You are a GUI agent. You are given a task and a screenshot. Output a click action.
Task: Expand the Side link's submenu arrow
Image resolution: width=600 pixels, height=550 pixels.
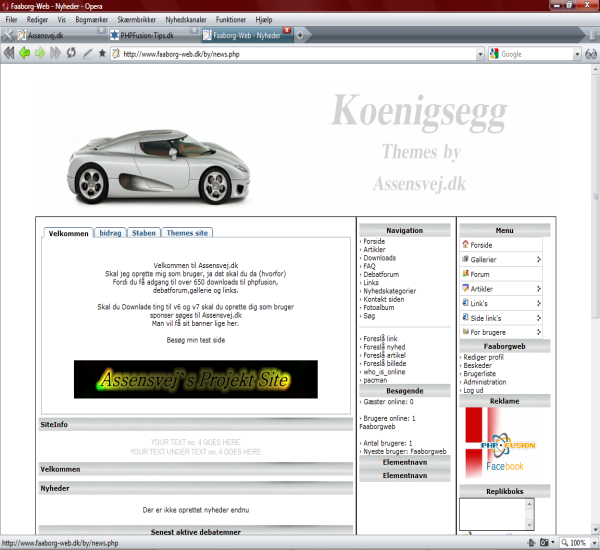(x=538, y=317)
